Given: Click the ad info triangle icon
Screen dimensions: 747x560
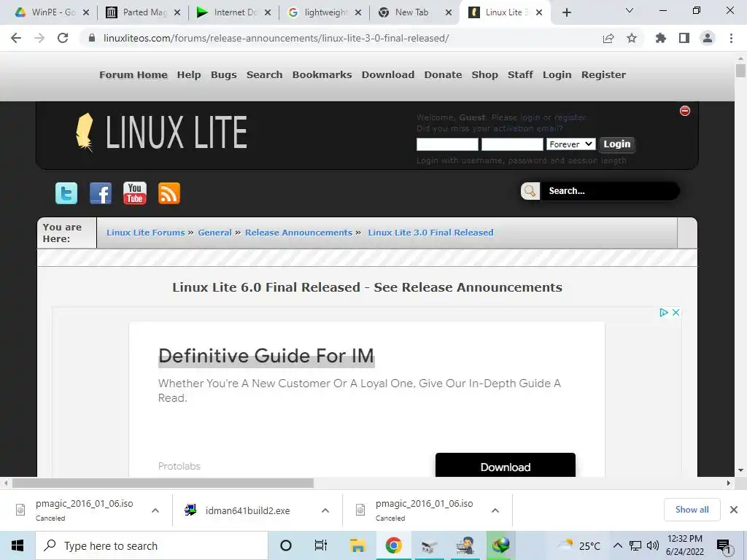Looking at the screenshot, I should [663, 312].
